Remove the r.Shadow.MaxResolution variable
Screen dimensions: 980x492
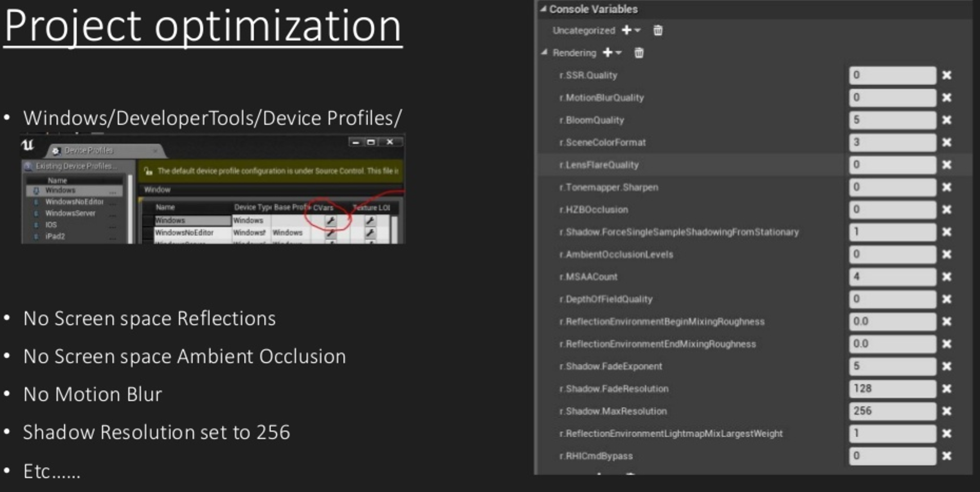coord(947,411)
